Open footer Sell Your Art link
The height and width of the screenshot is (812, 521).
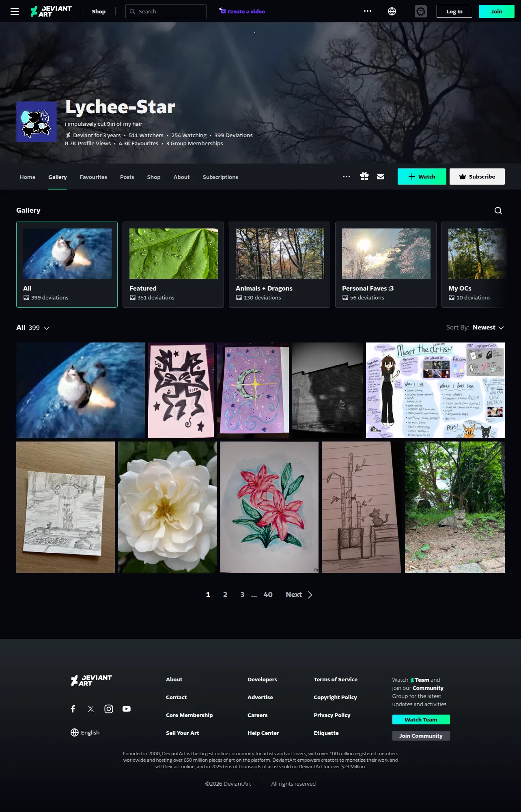[x=183, y=733]
